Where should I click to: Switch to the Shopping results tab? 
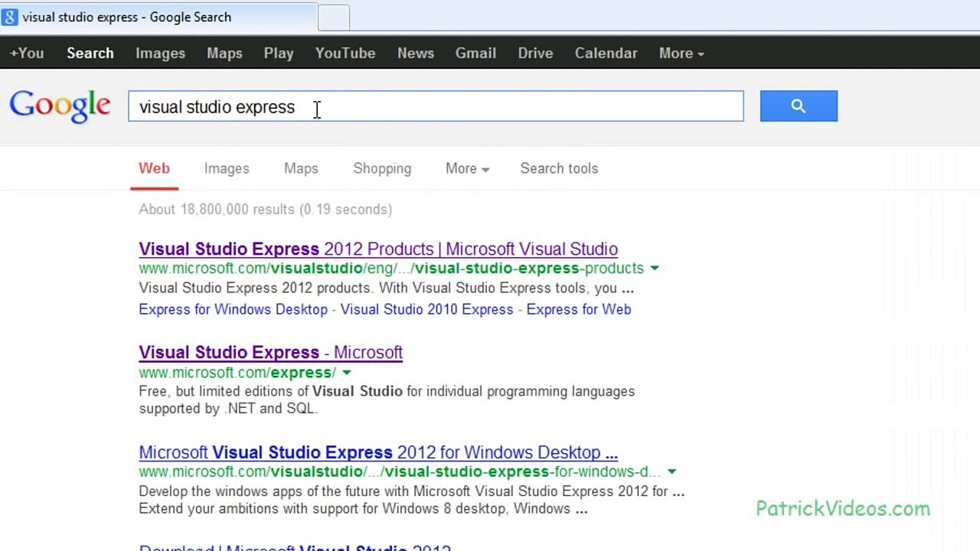click(x=382, y=168)
